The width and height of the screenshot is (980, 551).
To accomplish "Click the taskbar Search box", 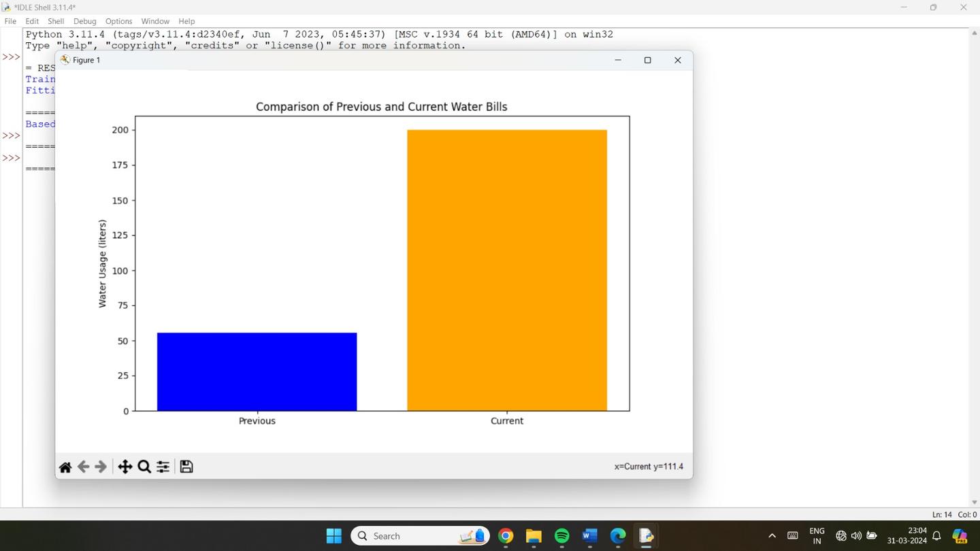I will 421,536.
